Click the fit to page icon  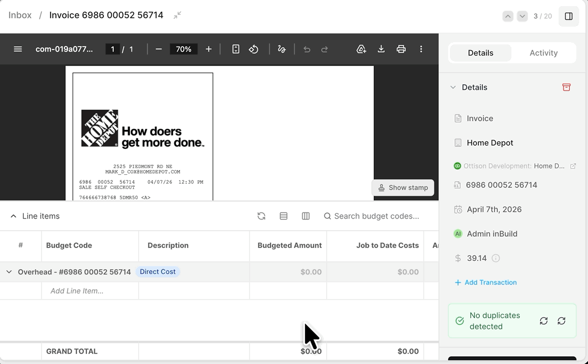[236, 49]
